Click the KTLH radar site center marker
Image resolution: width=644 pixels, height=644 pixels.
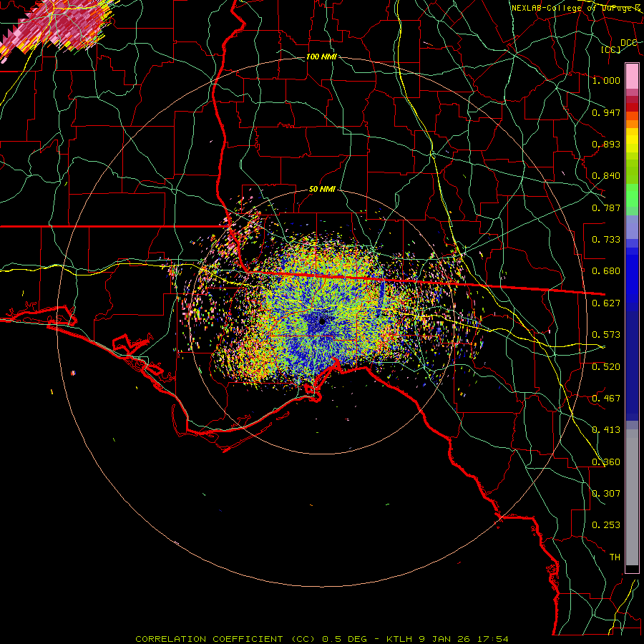pyautogui.click(x=323, y=321)
